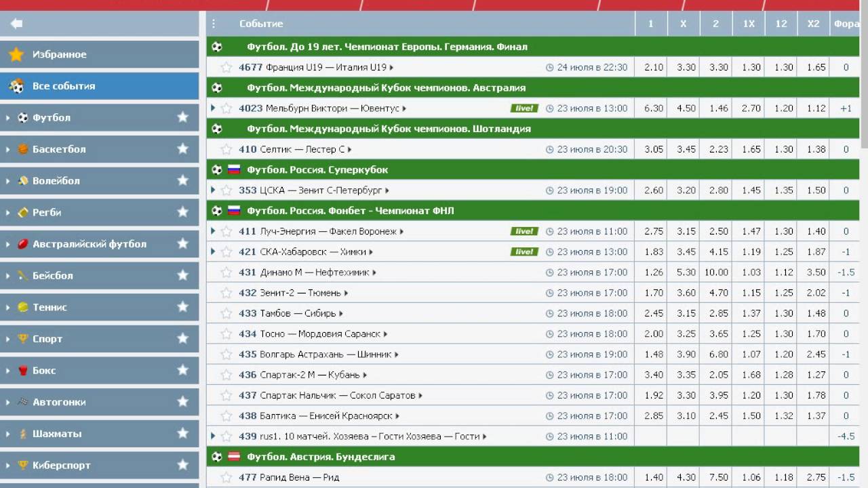The image size is (868, 488).
Task: Toggle favorite star for Теннис category
Action: click(182, 307)
